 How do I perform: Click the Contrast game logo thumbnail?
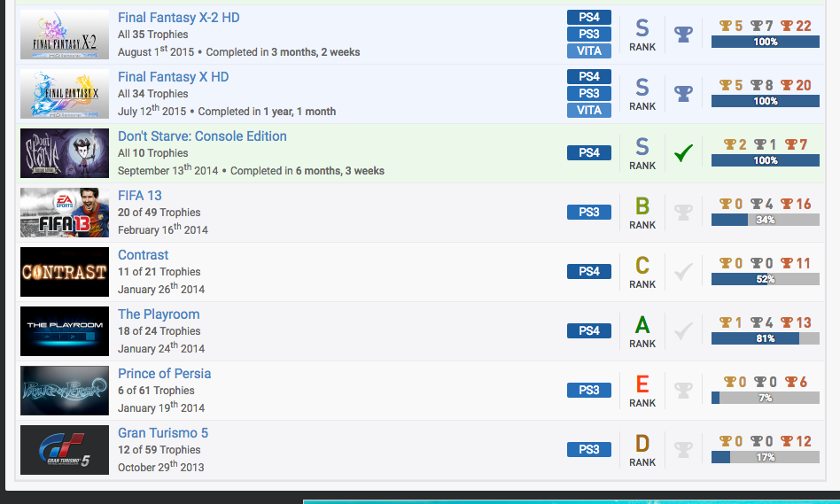pos(65,272)
